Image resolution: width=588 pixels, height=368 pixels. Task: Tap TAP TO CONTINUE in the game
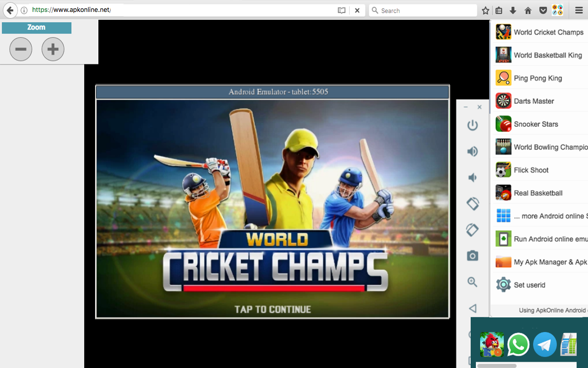click(272, 310)
